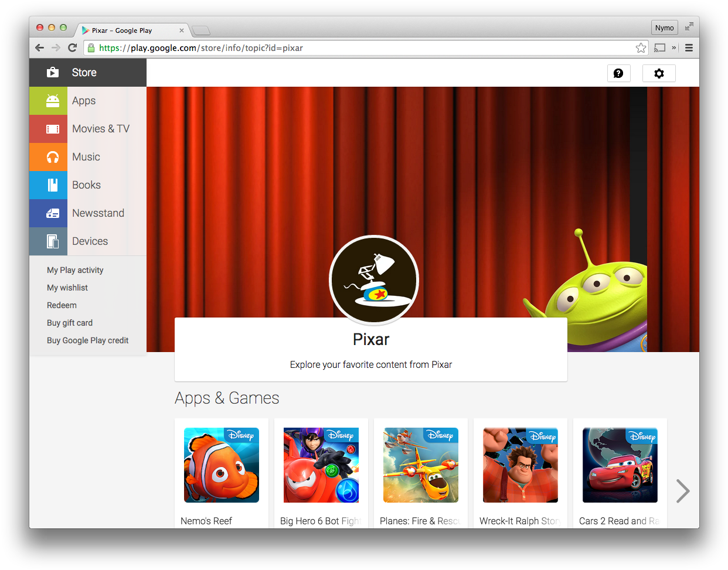Click the Pixar lamp logo
Viewport: 728px width, 570px height.
pos(373,280)
